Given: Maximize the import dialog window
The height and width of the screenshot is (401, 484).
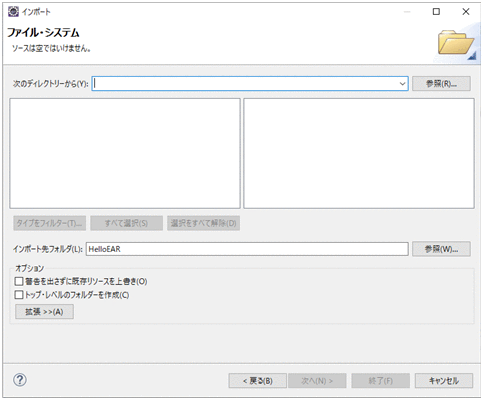Looking at the screenshot, I should tap(436, 12).
